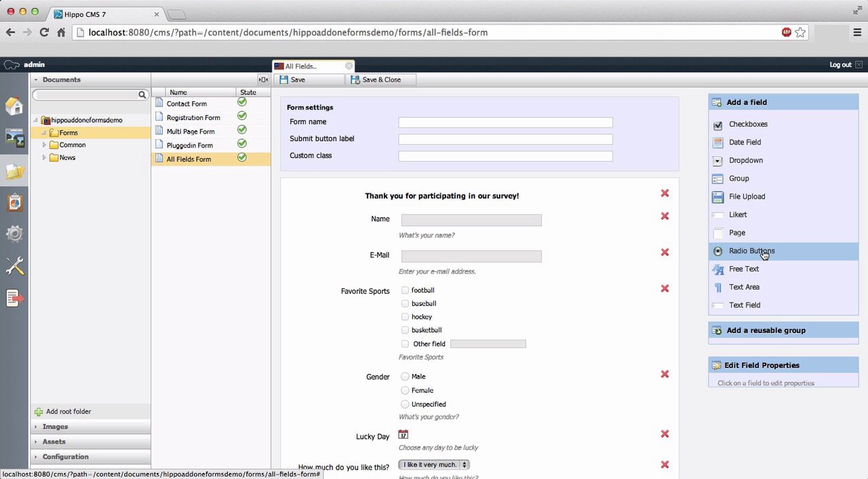The width and height of the screenshot is (868, 479).
Task: Check the baseball checkbox
Action: 405,303
